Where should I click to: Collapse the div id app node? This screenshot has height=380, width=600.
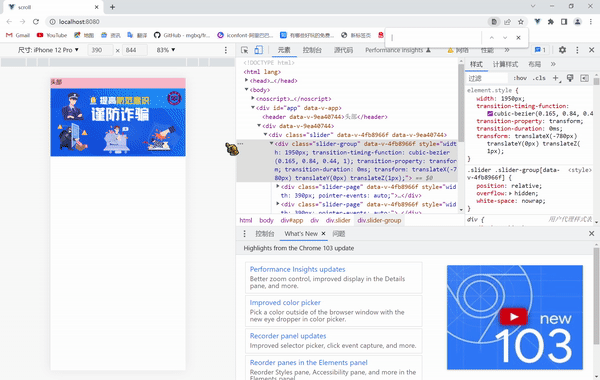[x=253, y=108]
